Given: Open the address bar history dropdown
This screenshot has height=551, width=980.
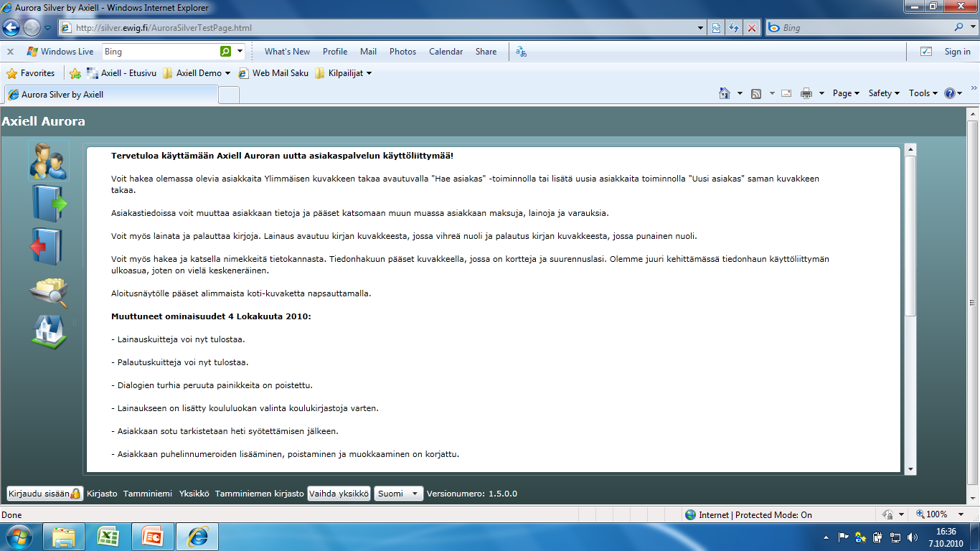Looking at the screenshot, I should click(x=701, y=28).
